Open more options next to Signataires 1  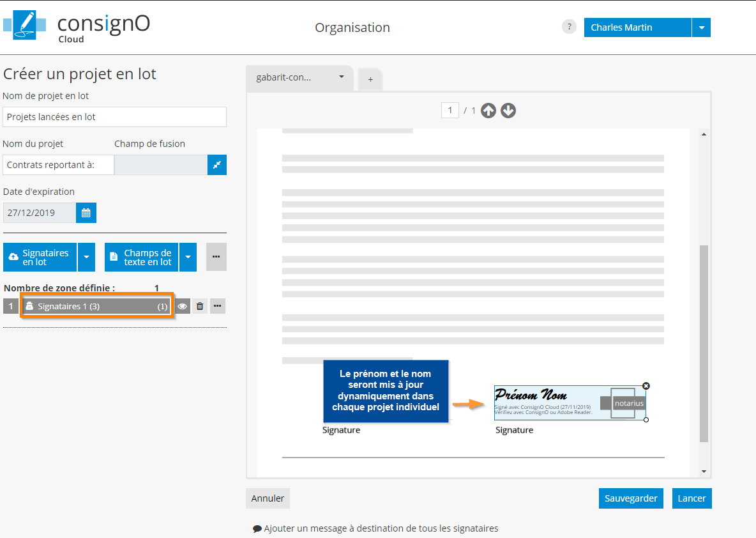218,307
